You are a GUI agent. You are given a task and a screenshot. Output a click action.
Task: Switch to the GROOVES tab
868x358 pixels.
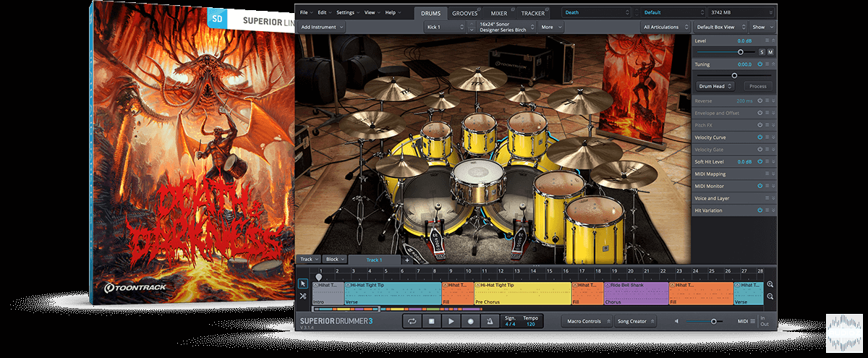coord(464,13)
